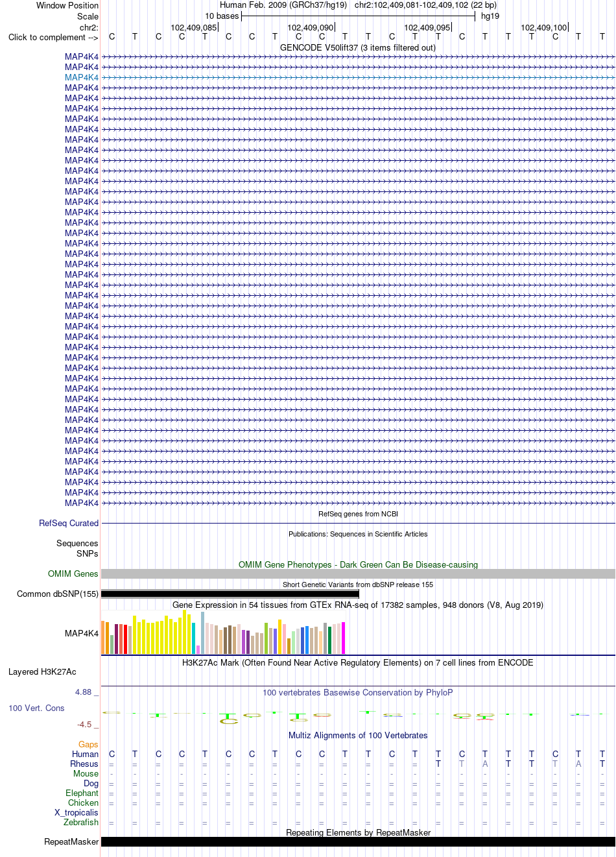Viewport: 616px width, 857px height.
Task: Click the 'chr2:' ruler label
Action: point(89,27)
